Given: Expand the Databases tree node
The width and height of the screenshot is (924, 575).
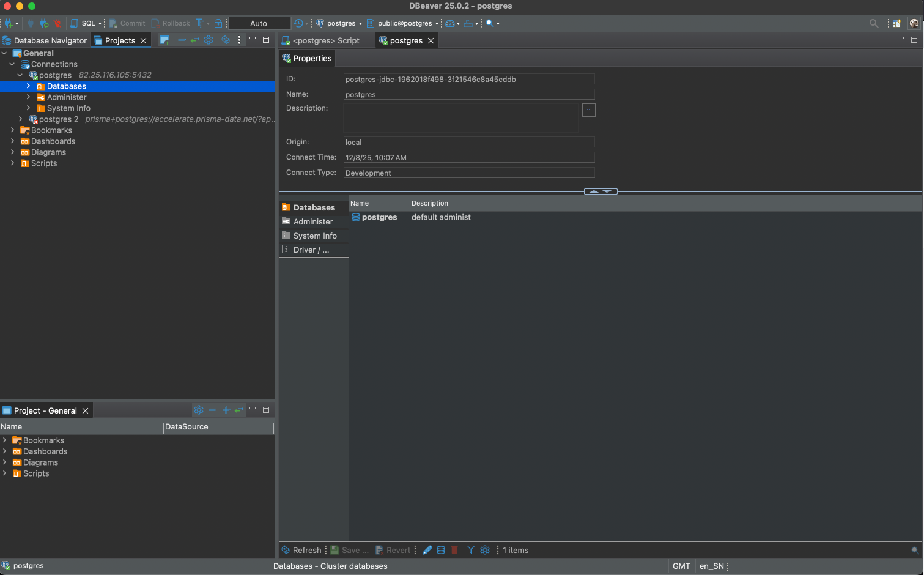Looking at the screenshot, I should click(28, 86).
